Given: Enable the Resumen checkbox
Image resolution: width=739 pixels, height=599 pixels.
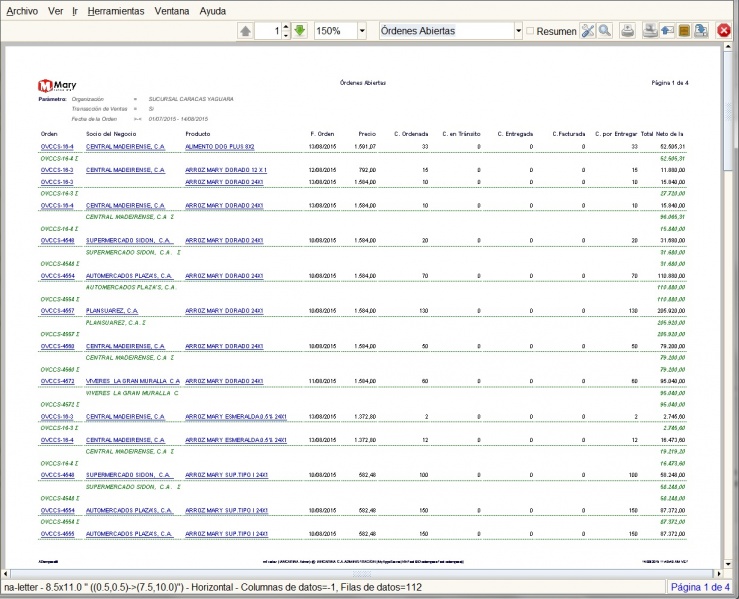Looking at the screenshot, I should pyautogui.click(x=530, y=31).
